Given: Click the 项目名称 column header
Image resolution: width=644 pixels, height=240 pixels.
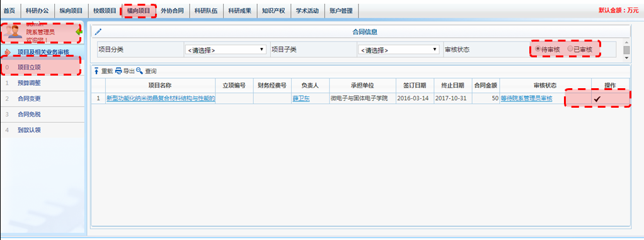Looking at the screenshot, I should pyautogui.click(x=160, y=85).
